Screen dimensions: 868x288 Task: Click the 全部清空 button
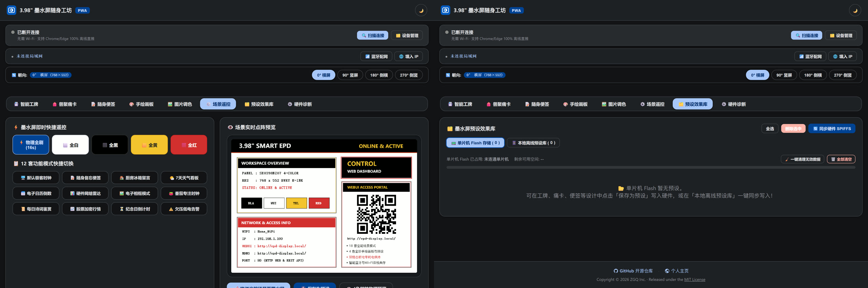point(841,159)
